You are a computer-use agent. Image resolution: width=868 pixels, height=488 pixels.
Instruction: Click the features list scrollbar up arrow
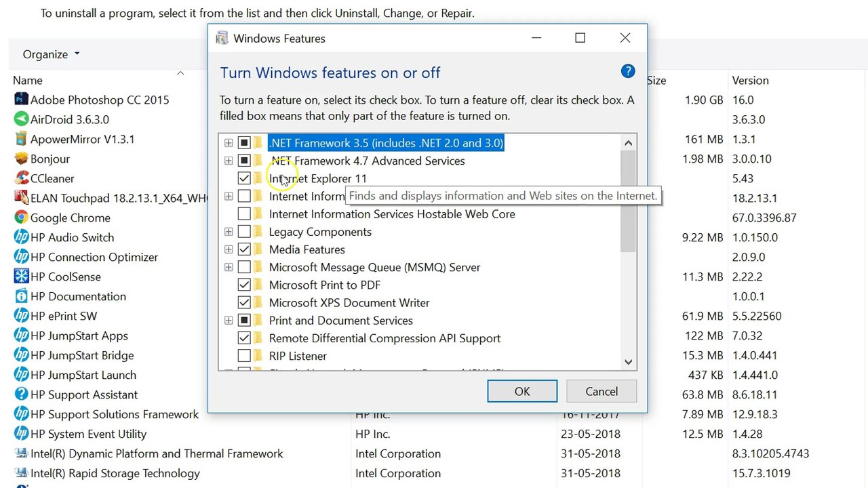click(628, 142)
